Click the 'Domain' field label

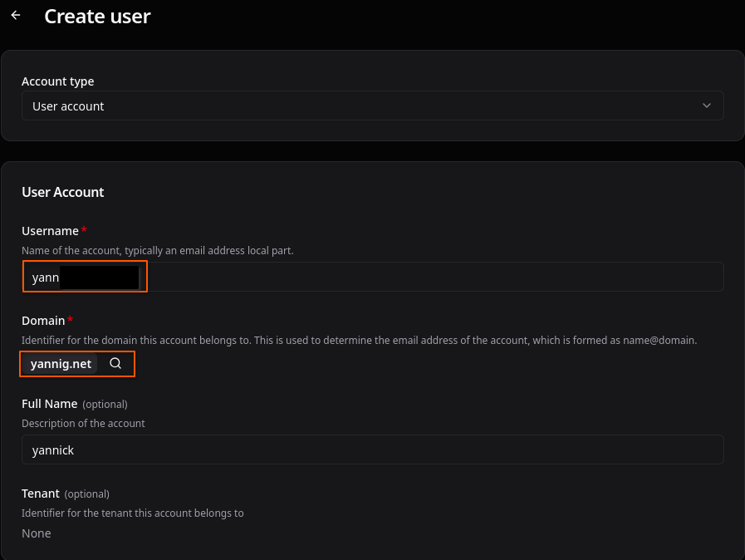pos(43,320)
